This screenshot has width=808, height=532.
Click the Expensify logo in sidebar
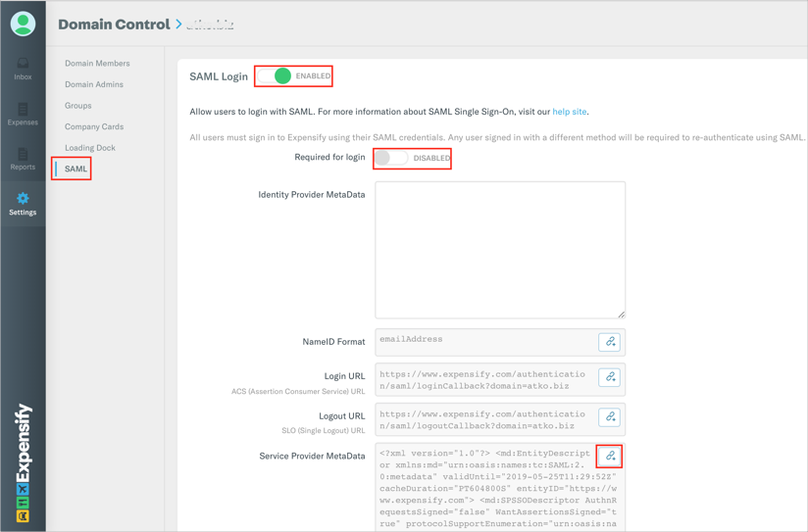coord(23,462)
